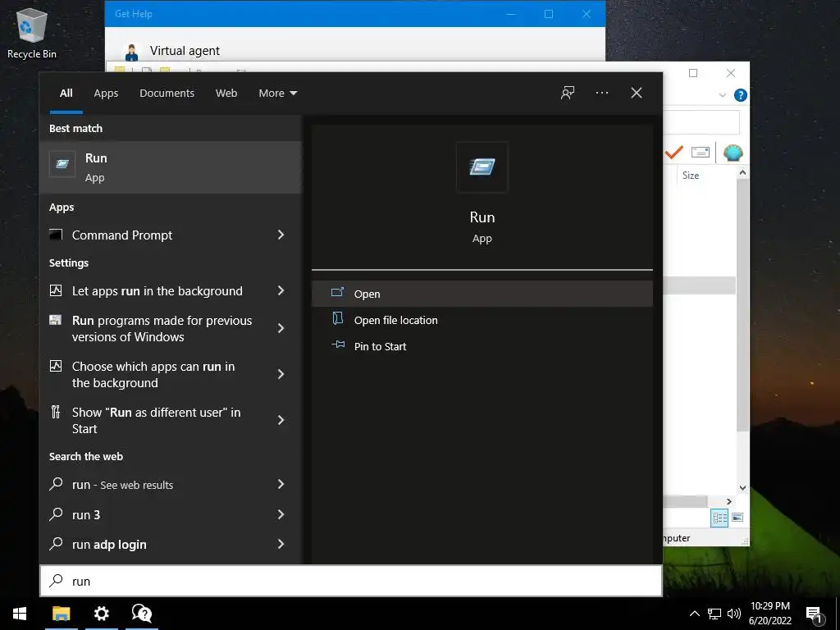
Task: Expand 'Choose which apps can run' arrow
Action: pos(281,374)
